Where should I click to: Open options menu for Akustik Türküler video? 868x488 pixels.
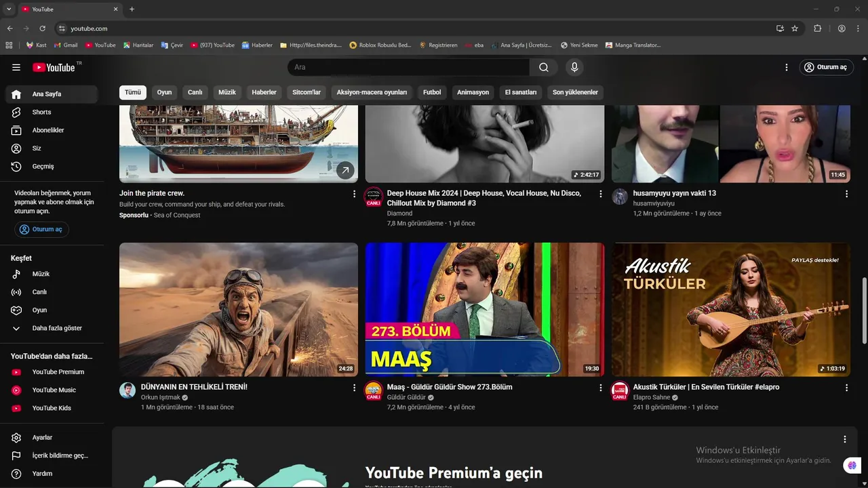coord(846,388)
